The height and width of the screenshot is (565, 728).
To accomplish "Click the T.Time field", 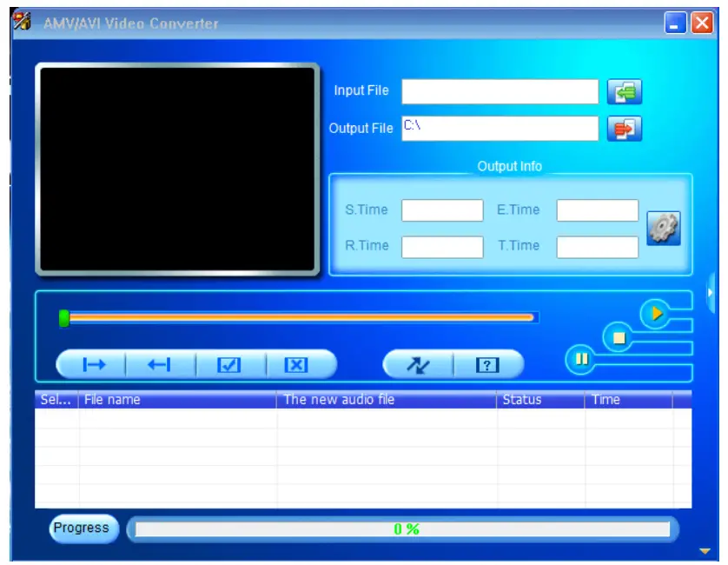I will (598, 247).
